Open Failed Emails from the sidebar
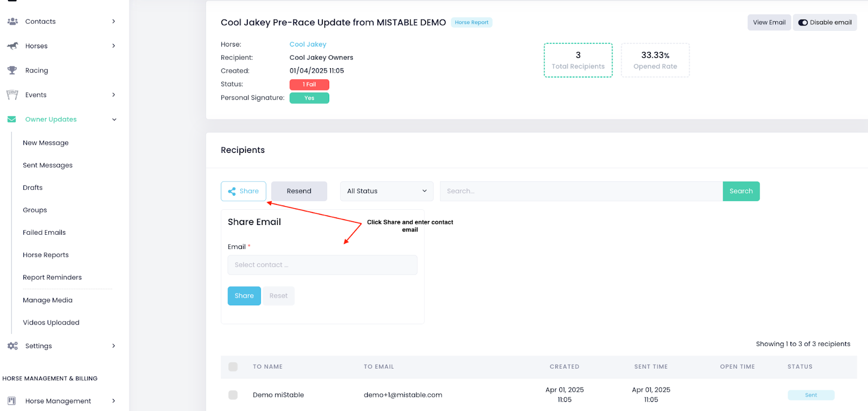This screenshot has width=868, height=411. 44,232
